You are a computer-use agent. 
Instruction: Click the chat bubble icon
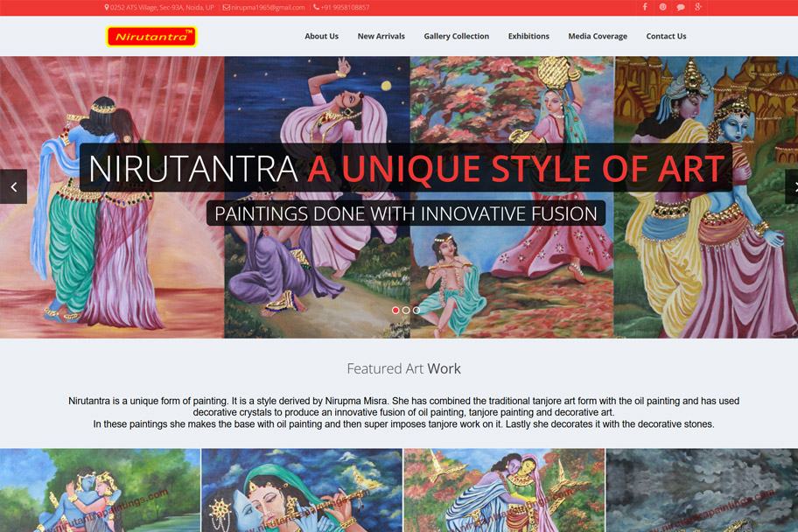[x=681, y=7]
